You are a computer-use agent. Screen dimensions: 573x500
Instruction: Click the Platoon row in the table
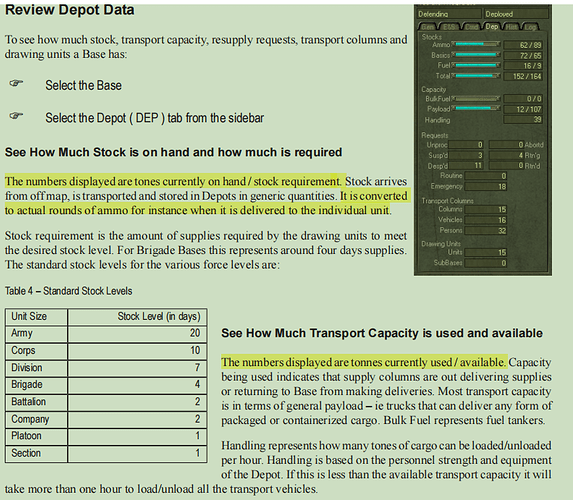tap(106, 436)
